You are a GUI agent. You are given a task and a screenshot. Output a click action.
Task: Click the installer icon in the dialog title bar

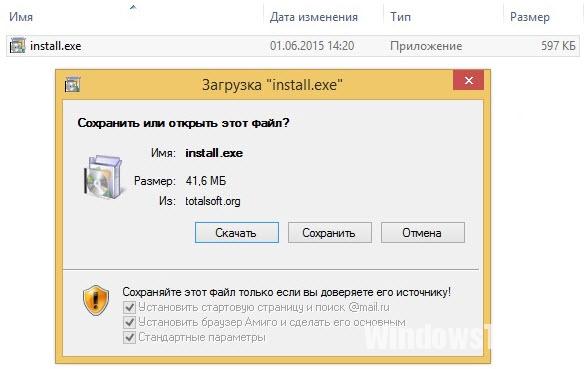[72, 85]
